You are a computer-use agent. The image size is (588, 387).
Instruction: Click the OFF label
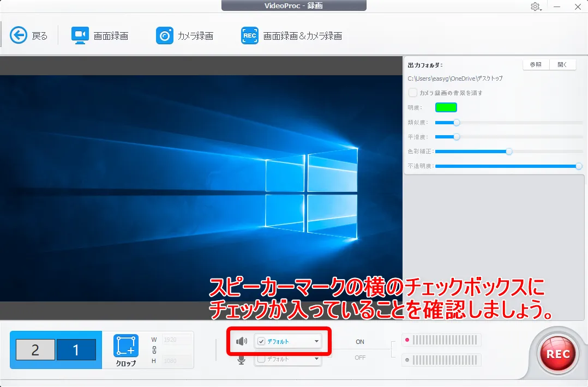(x=360, y=358)
